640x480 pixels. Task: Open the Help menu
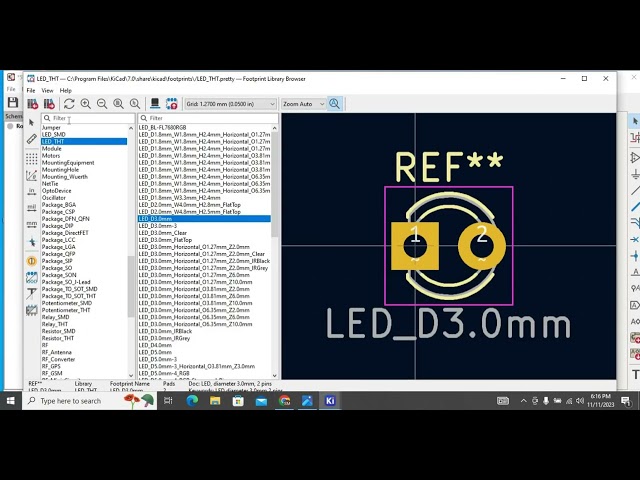[65, 91]
